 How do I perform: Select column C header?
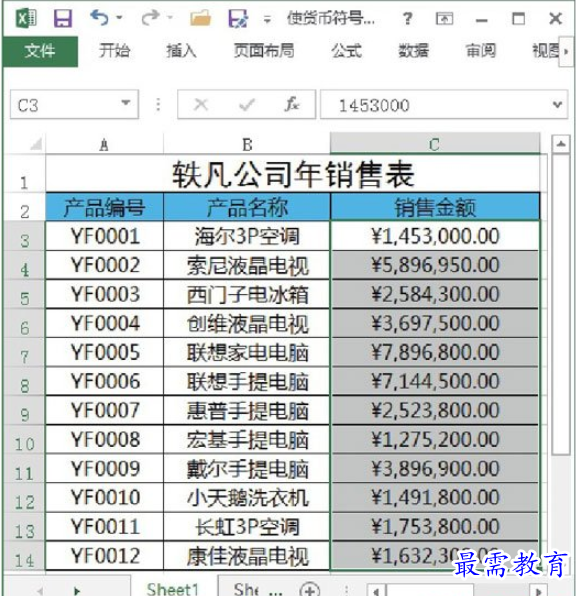click(435, 144)
